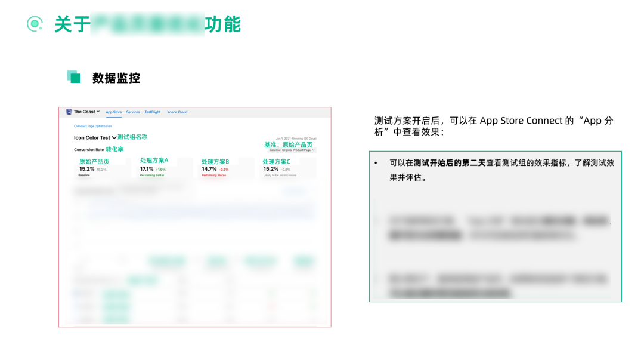The height and width of the screenshot is (363, 644).
Task: Click the 处理方案A label
Action: pos(154,161)
